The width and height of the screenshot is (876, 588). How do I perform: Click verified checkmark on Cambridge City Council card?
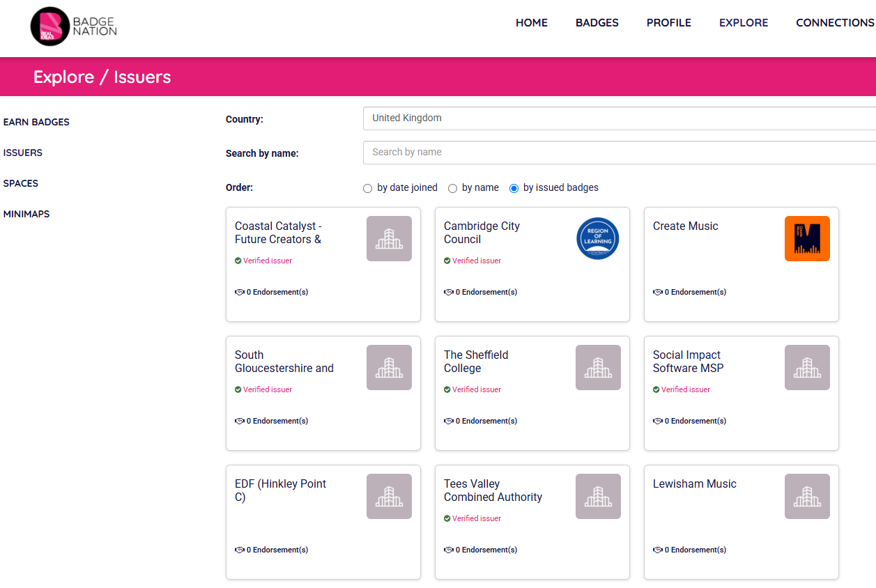447,261
